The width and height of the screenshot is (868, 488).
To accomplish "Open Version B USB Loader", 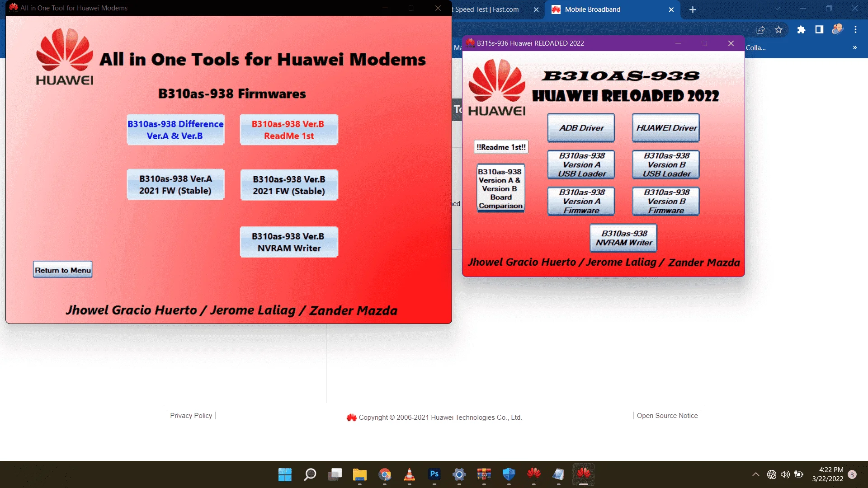I will (x=666, y=164).
